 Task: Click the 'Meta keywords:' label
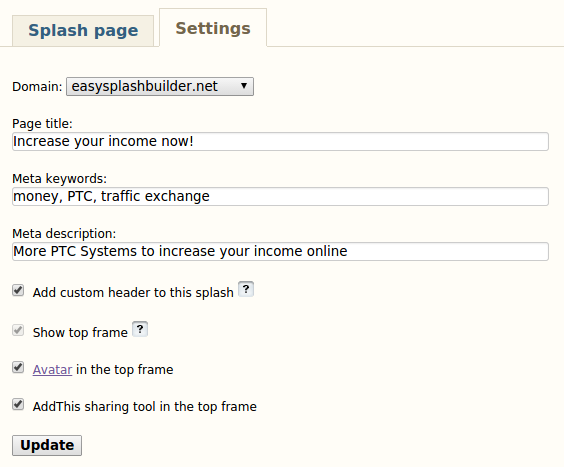(x=59, y=179)
